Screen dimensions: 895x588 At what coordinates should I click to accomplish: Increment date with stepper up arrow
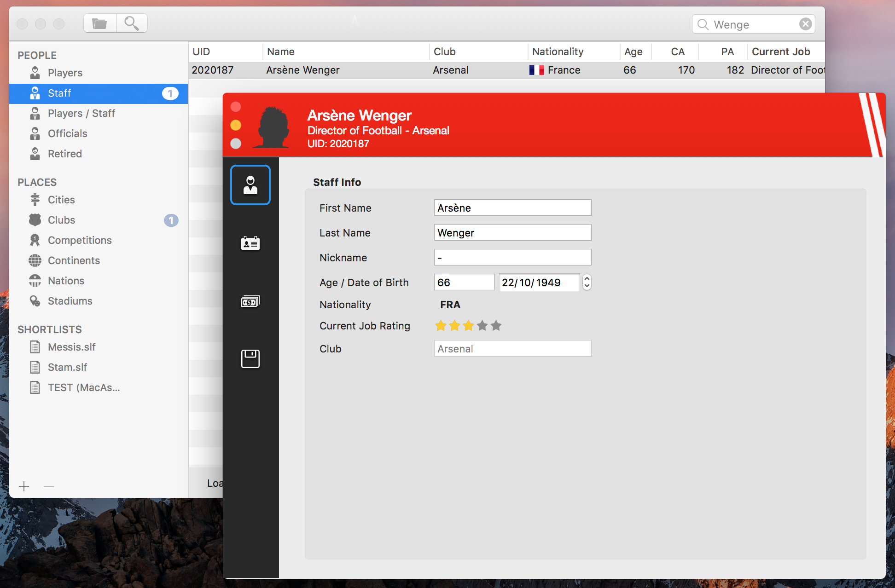tap(587, 278)
